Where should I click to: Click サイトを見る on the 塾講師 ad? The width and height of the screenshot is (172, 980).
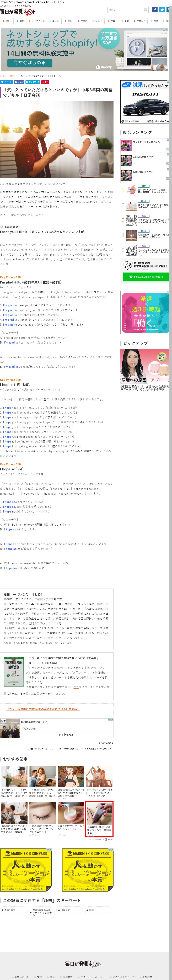tap(66, 734)
